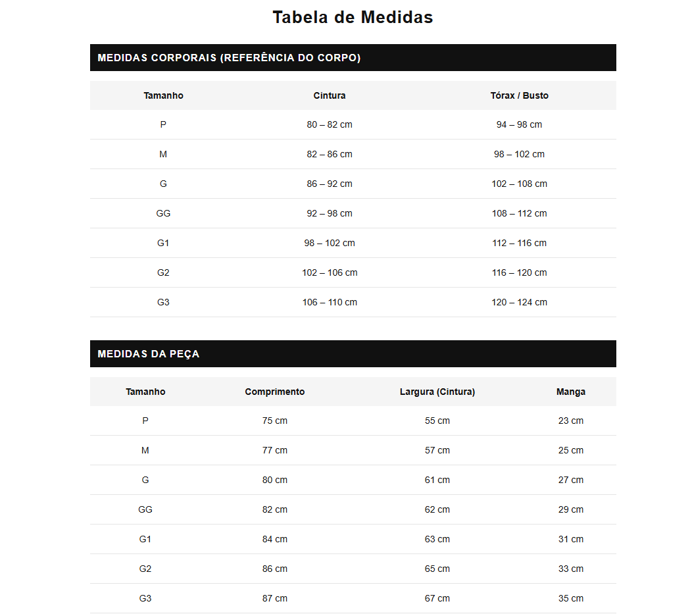Click the "35 cm" sleeve value

tap(571, 598)
